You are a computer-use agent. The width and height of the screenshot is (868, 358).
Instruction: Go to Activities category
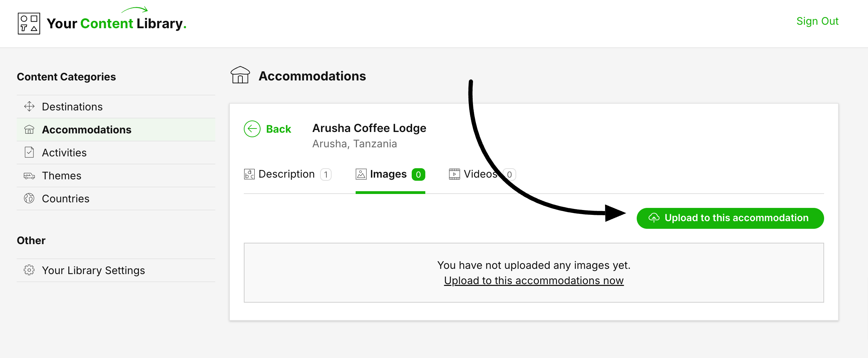[x=64, y=153]
